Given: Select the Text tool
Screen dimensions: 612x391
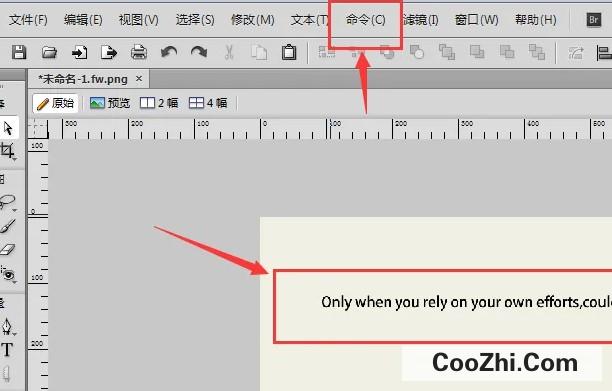Looking at the screenshot, I should tap(7, 350).
